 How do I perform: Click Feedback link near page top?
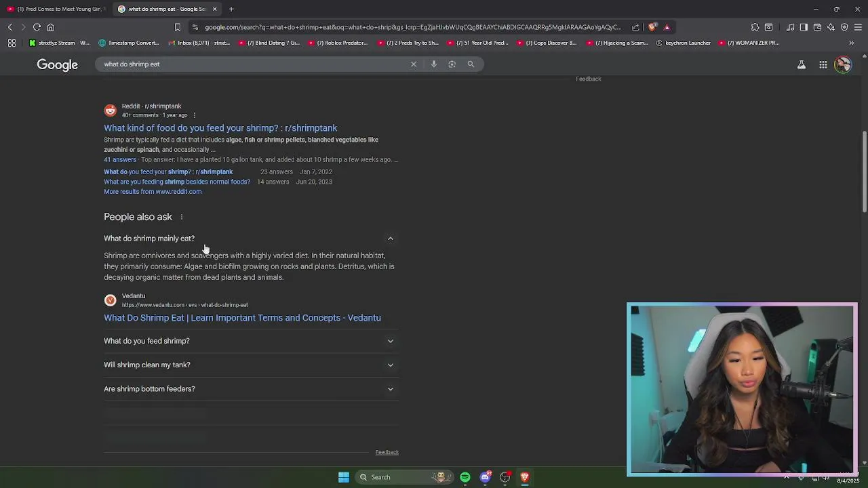point(589,79)
